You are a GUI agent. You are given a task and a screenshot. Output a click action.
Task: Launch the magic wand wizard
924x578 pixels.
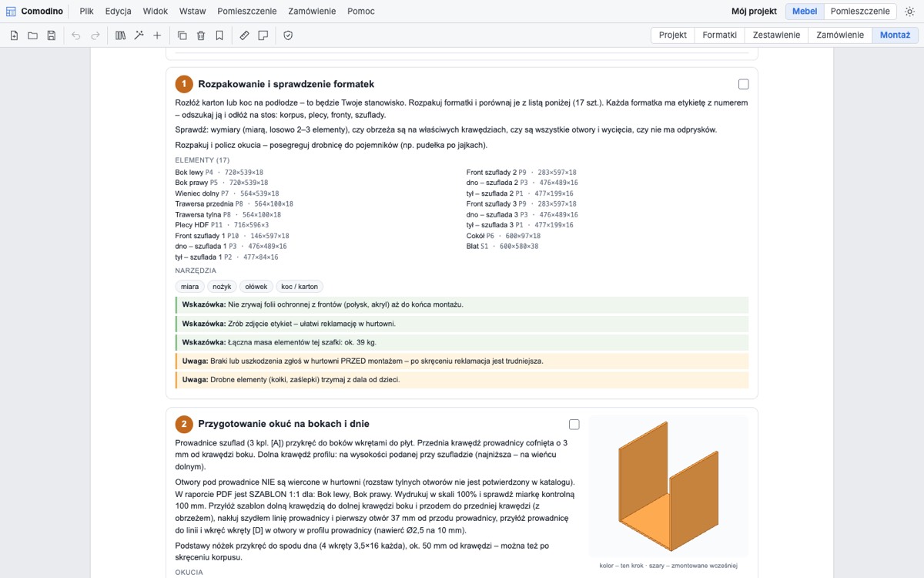pyautogui.click(x=139, y=35)
